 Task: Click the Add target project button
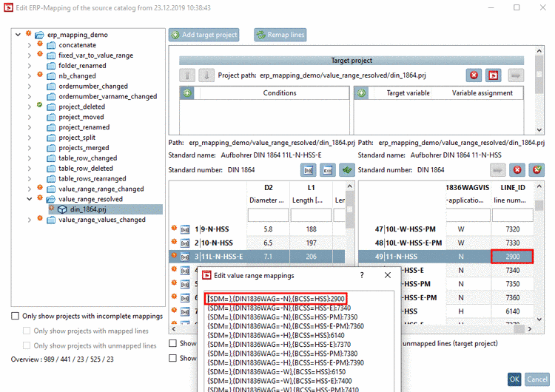pyautogui.click(x=204, y=35)
